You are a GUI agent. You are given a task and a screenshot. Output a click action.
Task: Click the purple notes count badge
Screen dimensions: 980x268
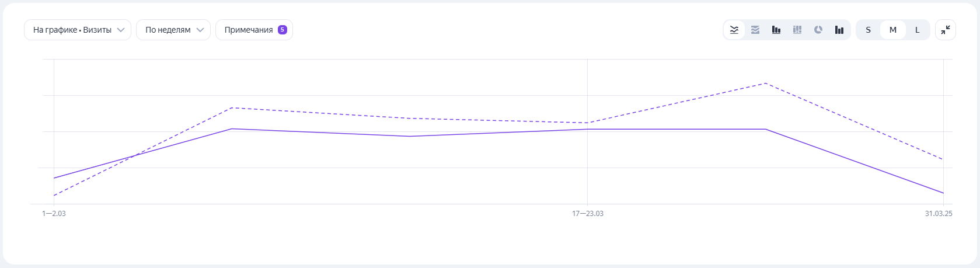pyautogui.click(x=283, y=30)
